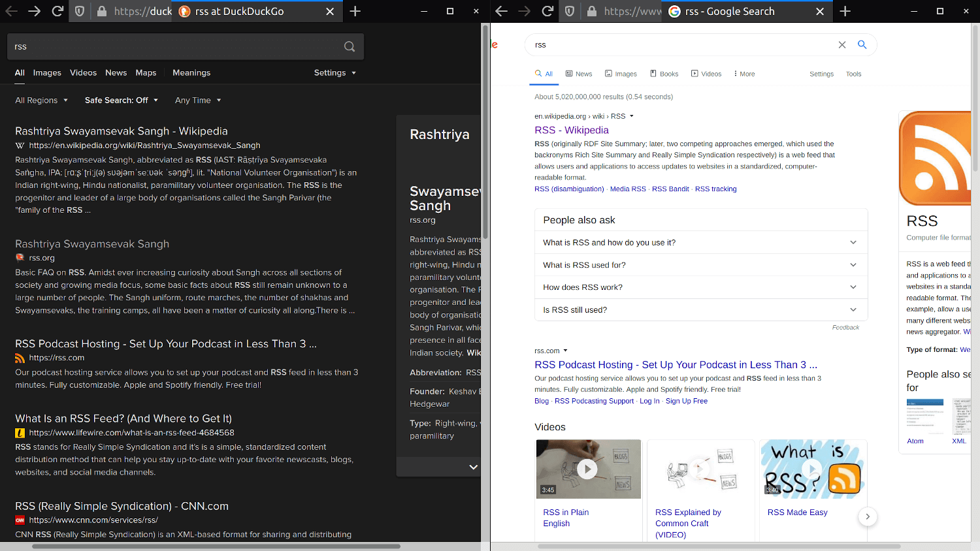The image size is (980, 551).
Task: Click the DuckDuckGo search magnifier icon
Action: 350,46
